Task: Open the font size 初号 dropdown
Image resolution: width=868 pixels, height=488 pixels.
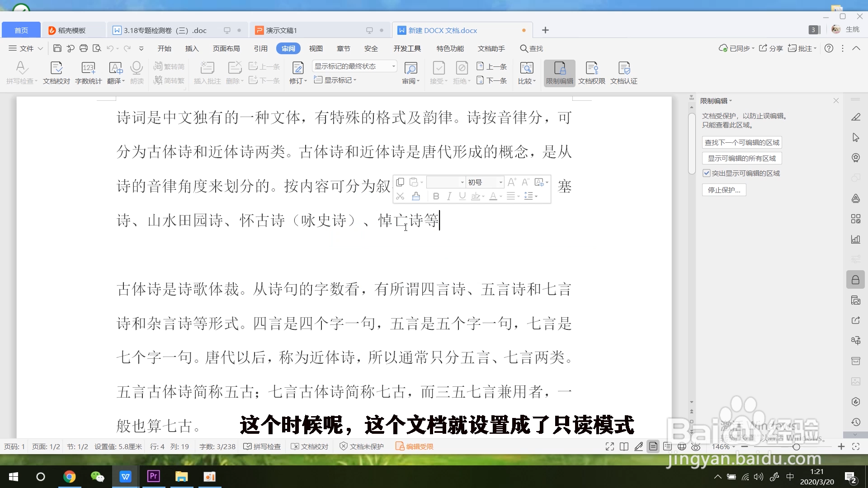Action: [500, 182]
